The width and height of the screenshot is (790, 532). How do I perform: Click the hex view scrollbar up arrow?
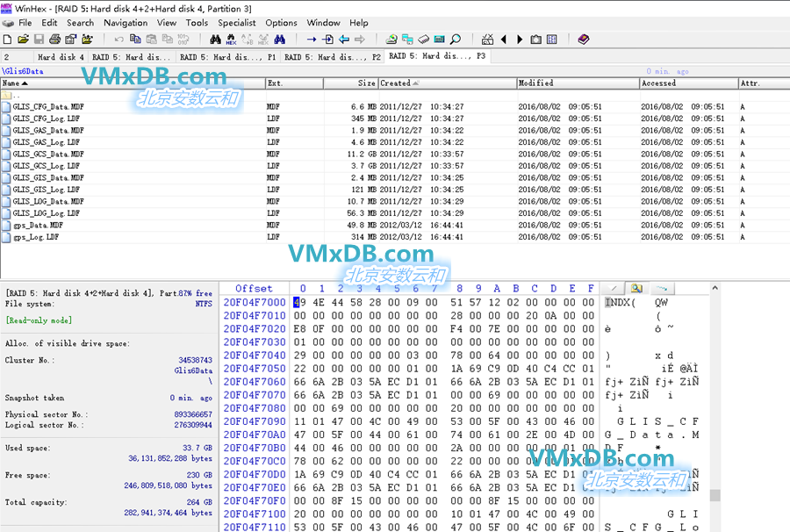(x=715, y=288)
